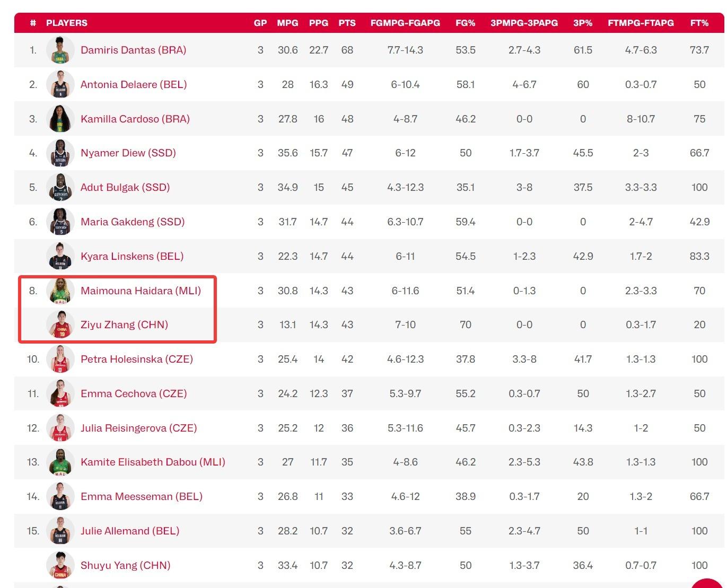Image resolution: width=727 pixels, height=588 pixels.
Task: Click Shuyu Yang's player headshot
Action: click(60, 565)
